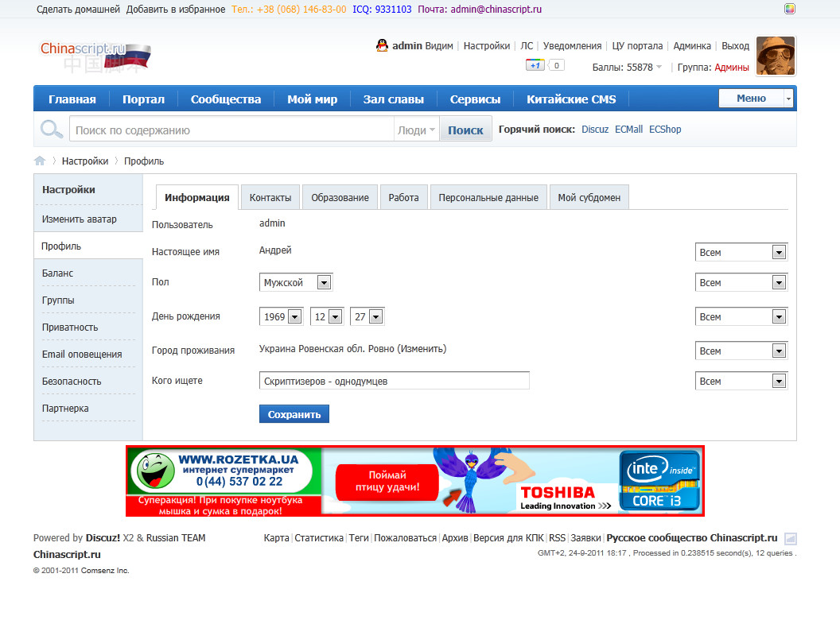The height and width of the screenshot is (624, 840).
Task: Click the Toshiba Intel Core i3 banner
Action: coord(512,481)
